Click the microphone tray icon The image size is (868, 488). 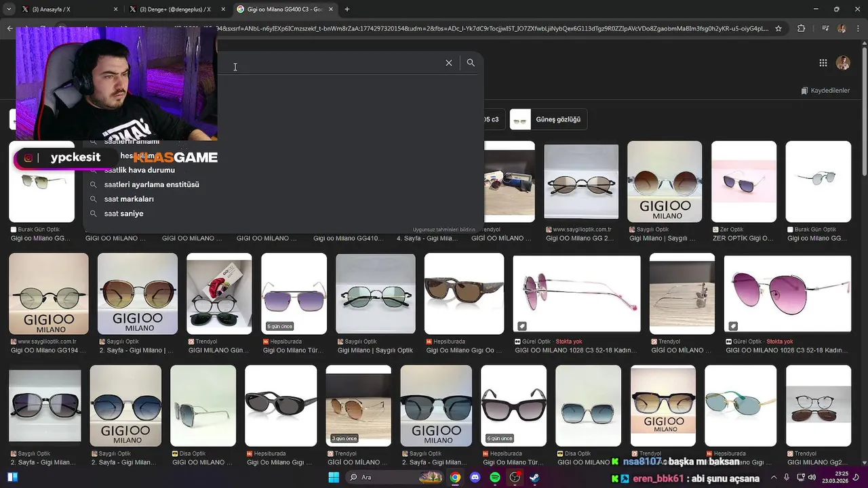coord(787,477)
